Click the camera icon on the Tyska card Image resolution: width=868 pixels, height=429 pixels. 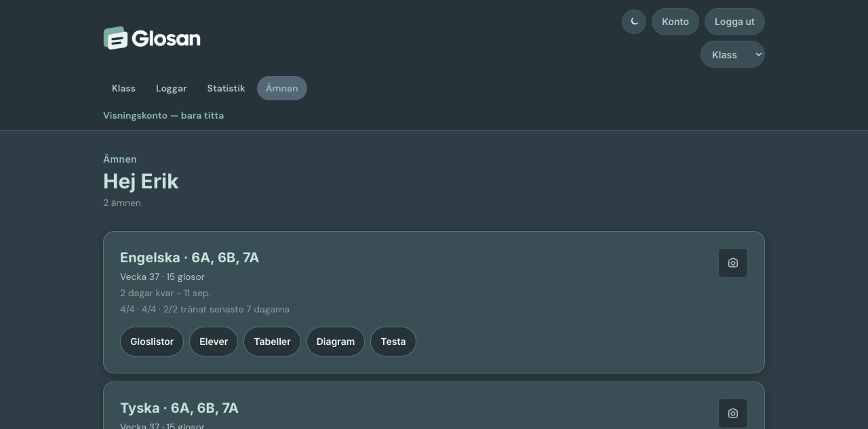[733, 413]
